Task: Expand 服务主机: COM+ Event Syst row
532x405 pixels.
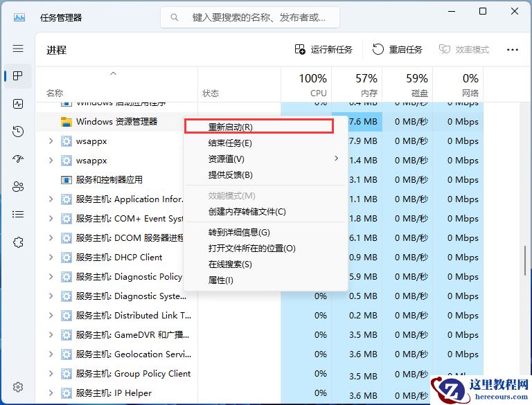Action: pyautogui.click(x=51, y=219)
